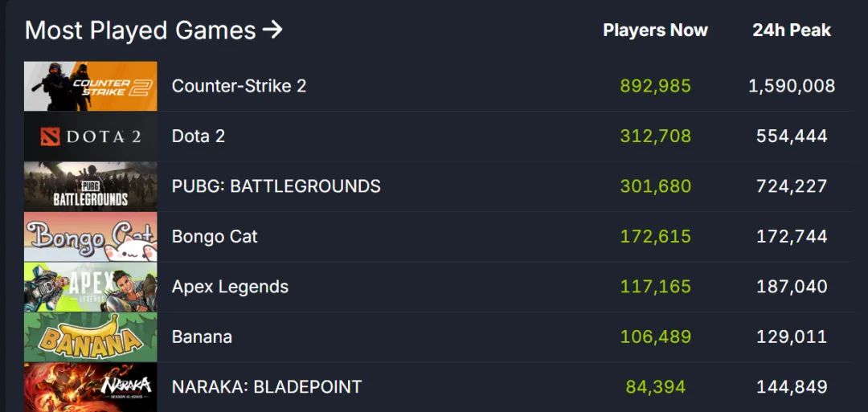Sort by Players Now column header
Image resolution: width=868 pixels, height=412 pixels.
[x=655, y=31]
